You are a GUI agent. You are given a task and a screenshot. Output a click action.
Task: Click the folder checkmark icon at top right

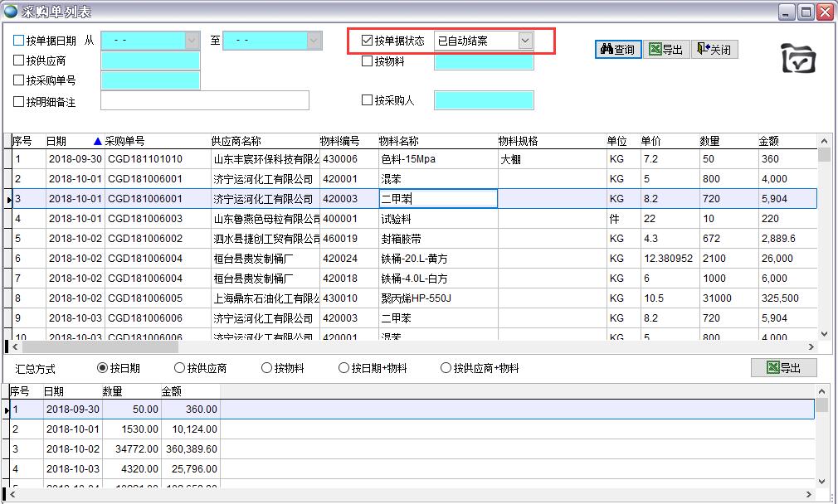click(x=799, y=59)
